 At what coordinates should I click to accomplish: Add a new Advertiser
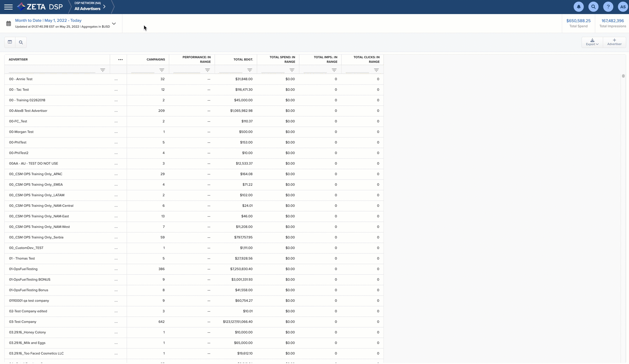coord(614,42)
